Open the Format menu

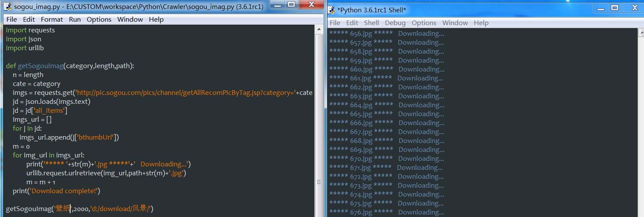tap(52, 19)
